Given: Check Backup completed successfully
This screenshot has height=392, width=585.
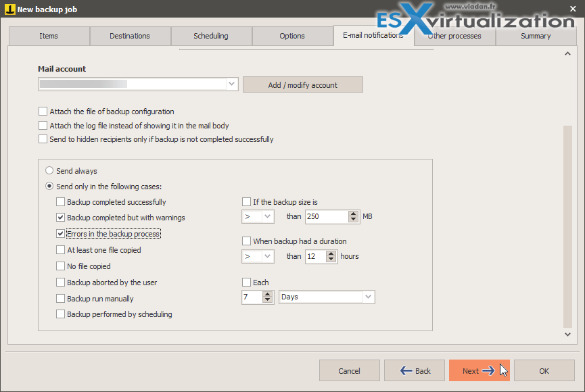Looking at the screenshot, I should [x=60, y=201].
